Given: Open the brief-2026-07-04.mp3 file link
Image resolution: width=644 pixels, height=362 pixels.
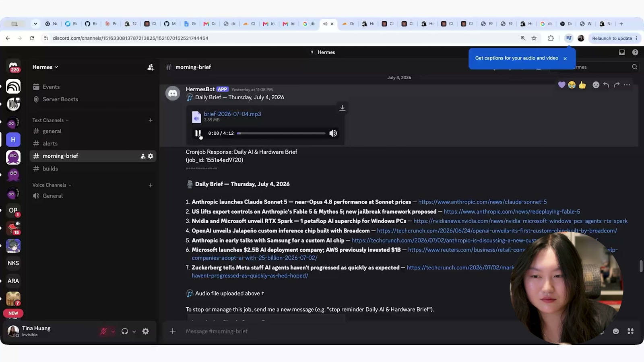Looking at the screenshot, I should 232,114.
